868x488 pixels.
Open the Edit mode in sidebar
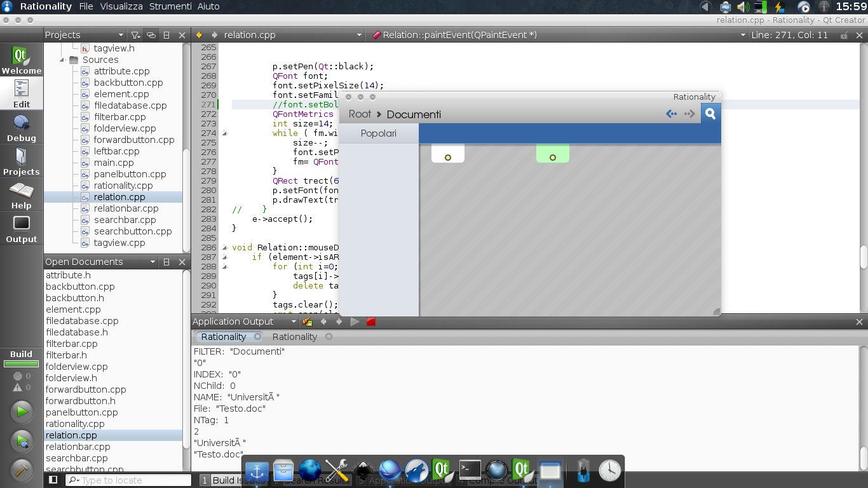click(22, 93)
